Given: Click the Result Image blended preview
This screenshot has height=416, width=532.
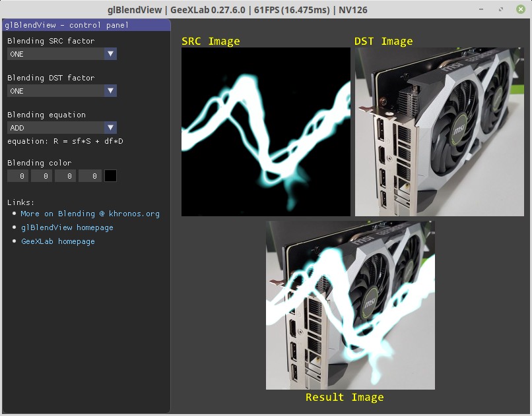Looking at the screenshot, I should point(350,305).
